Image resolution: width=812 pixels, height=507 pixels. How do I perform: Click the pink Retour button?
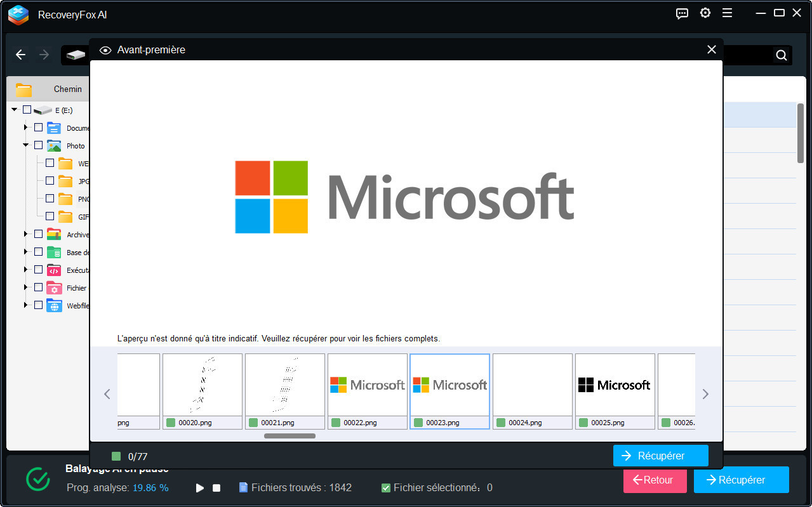(655, 480)
